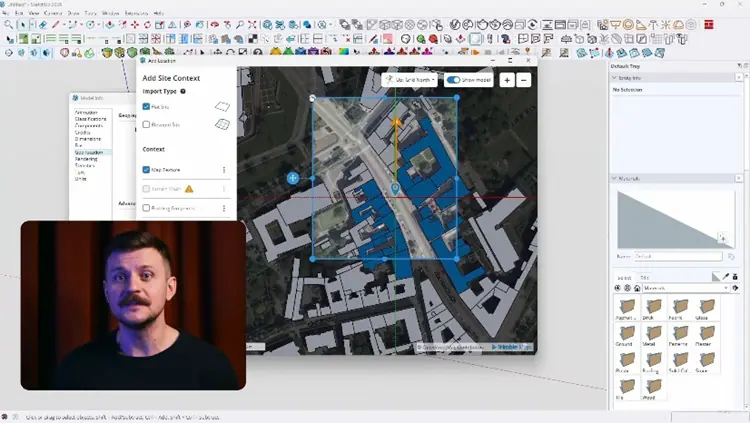Open Building Footprints three-dot options
Viewport: 750px width, 423px height.
click(x=224, y=208)
